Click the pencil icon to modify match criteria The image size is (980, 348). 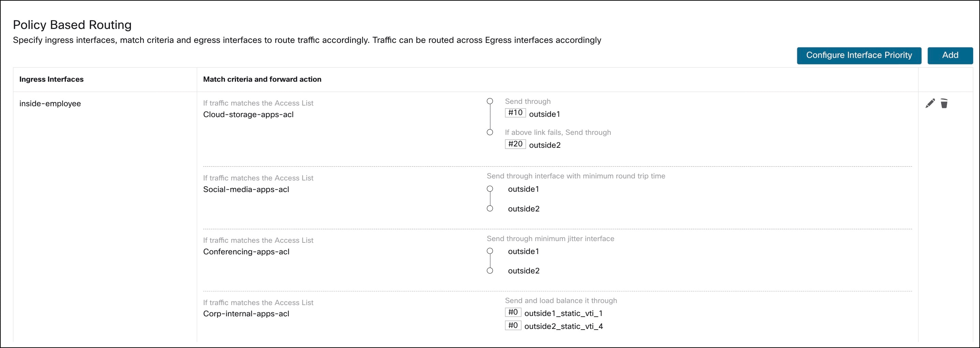(x=930, y=102)
